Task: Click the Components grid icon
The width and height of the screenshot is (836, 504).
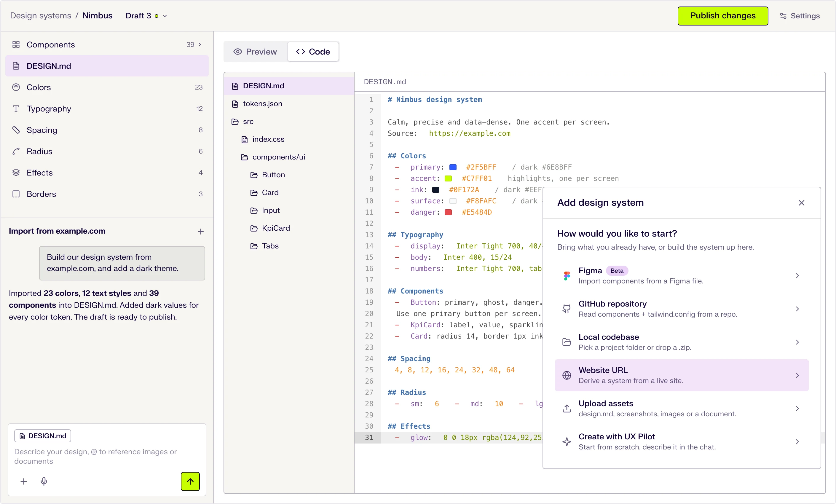Action: click(16, 44)
